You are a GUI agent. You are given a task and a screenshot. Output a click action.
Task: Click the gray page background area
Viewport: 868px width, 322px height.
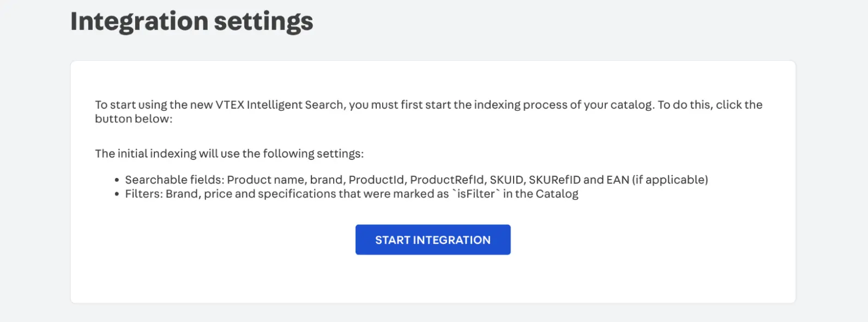(x=33, y=164)
